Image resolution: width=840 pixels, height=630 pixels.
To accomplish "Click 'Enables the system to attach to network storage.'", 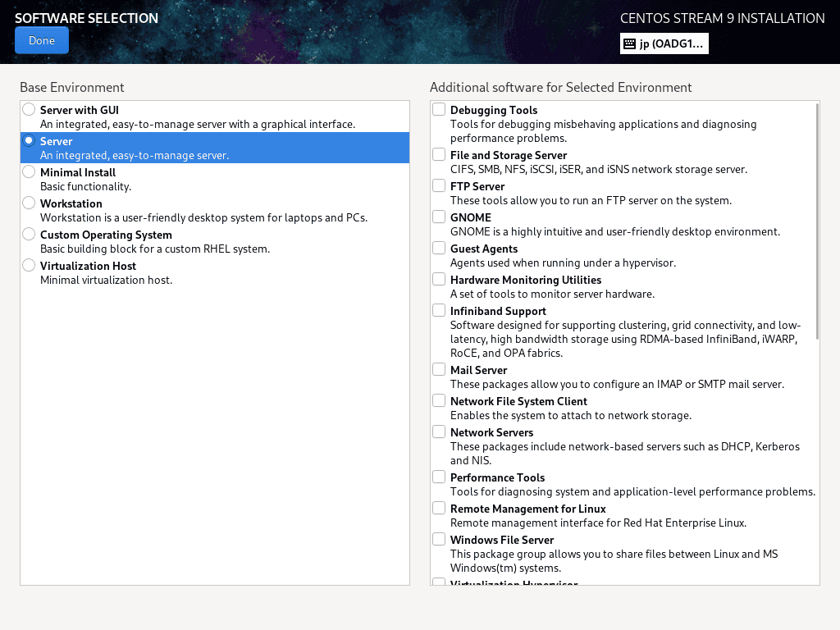I will [x=571, y=415].
